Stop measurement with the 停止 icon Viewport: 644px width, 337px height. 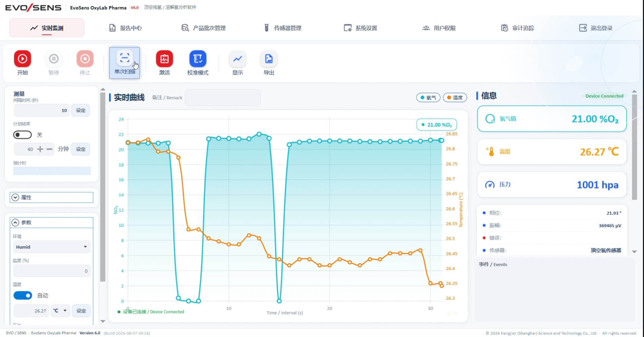[x=85, y=59]
